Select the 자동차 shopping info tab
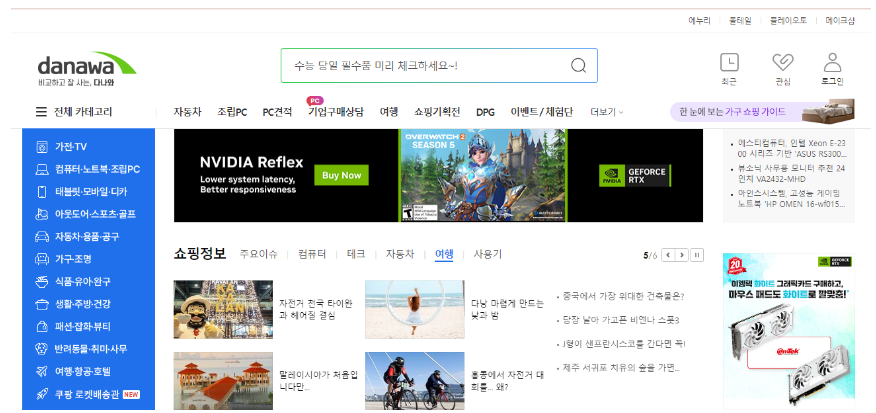 pyautogui.click(x=400, y=254)
